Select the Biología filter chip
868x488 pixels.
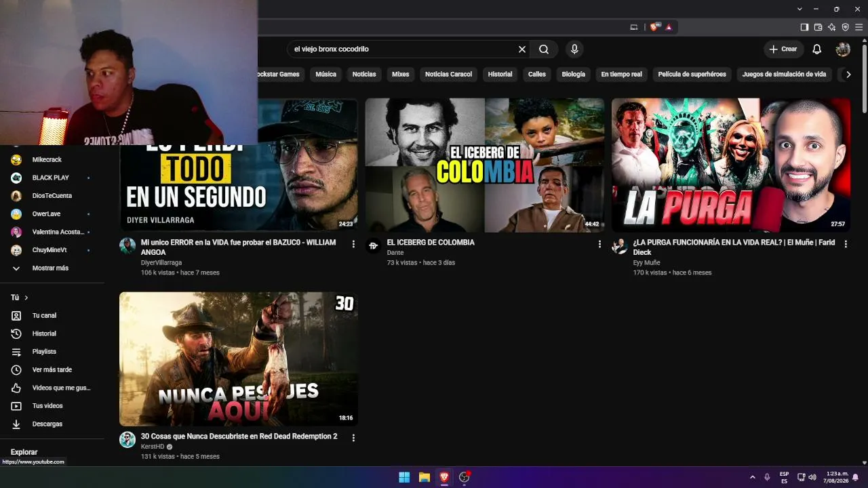(573, 74)
